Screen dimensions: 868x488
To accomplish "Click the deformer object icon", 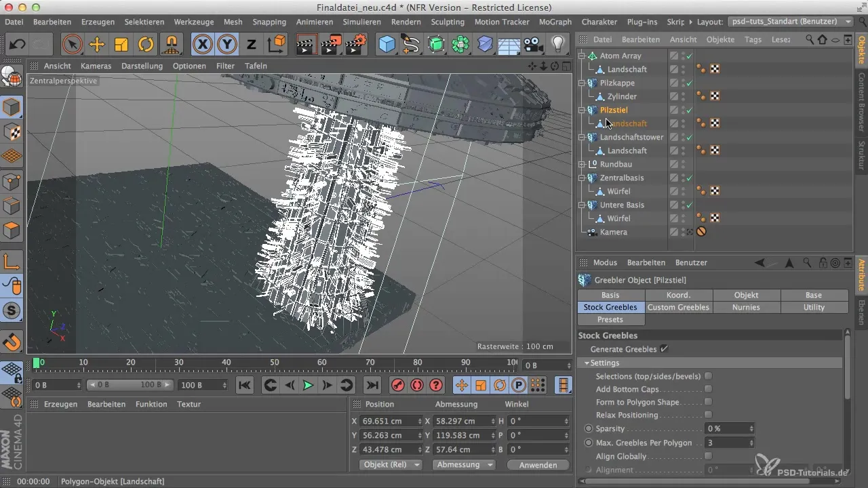I will 485,45.
